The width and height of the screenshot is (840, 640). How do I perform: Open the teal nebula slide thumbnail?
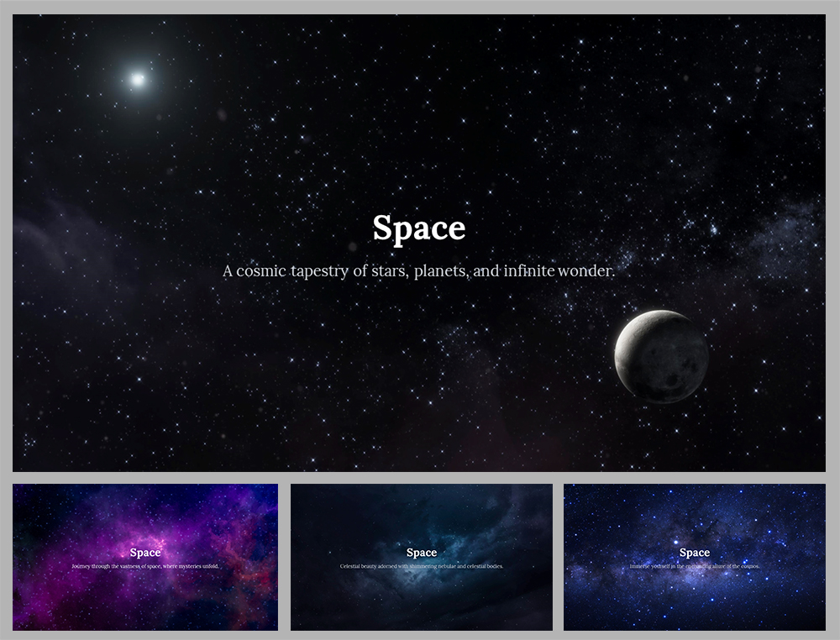pos(420,558)
